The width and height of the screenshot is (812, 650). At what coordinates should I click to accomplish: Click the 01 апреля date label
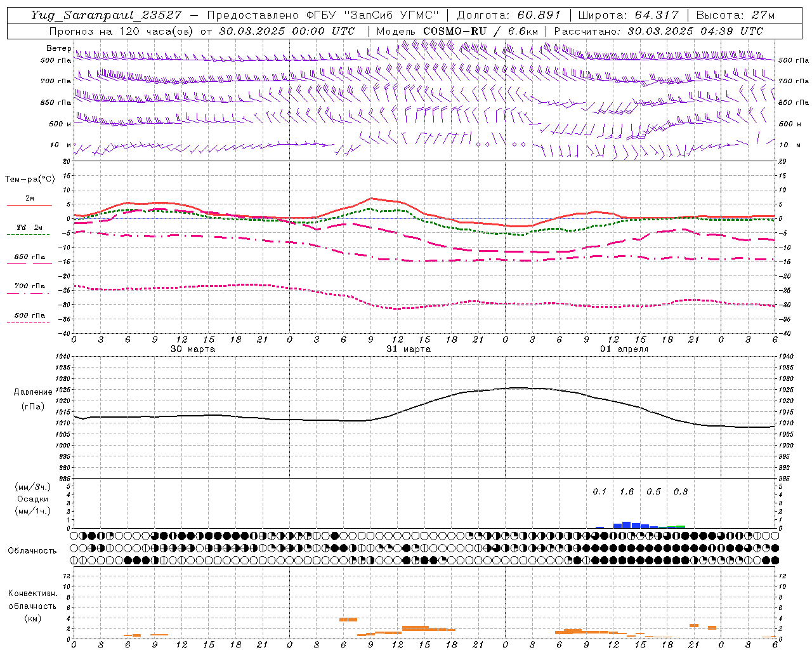[624, 349]
